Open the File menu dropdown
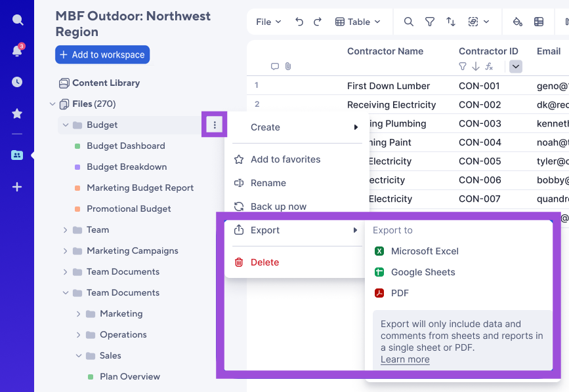 [267, 21]
